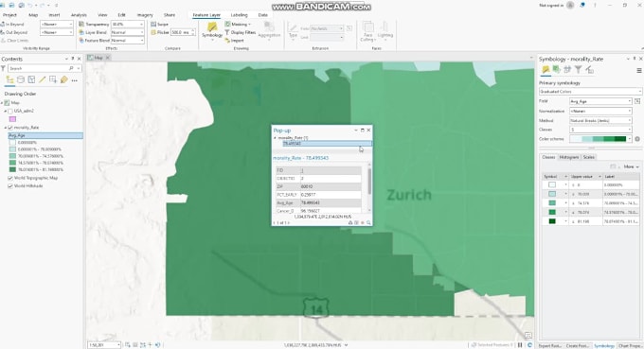
Task: Click the More button in Symbology
Action: tap(632, 166)
